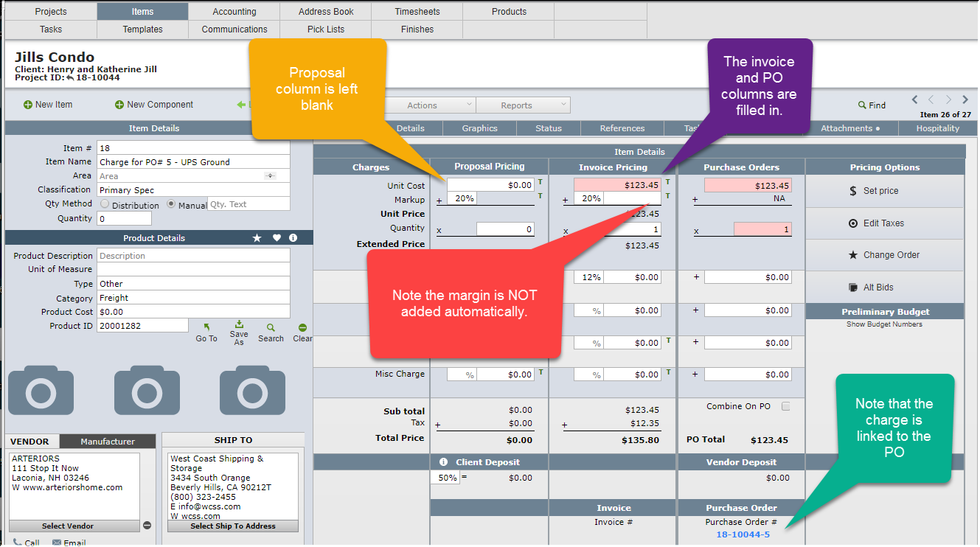Click the Purchase Orders Unit Cost field
980x547 pixels.
(748, 186)
